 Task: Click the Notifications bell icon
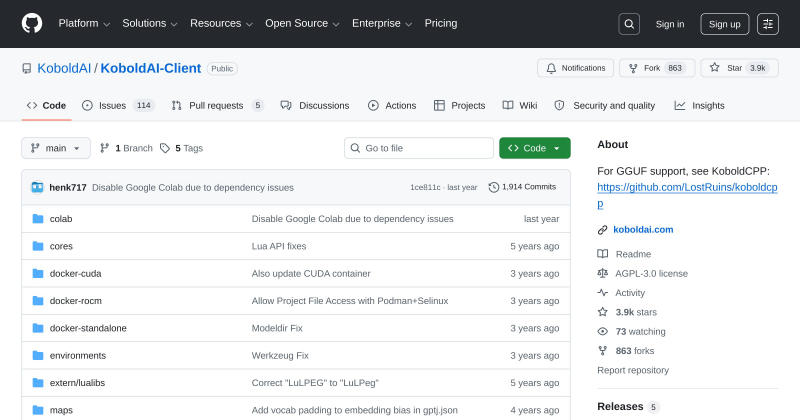click(x=551, y=68)
